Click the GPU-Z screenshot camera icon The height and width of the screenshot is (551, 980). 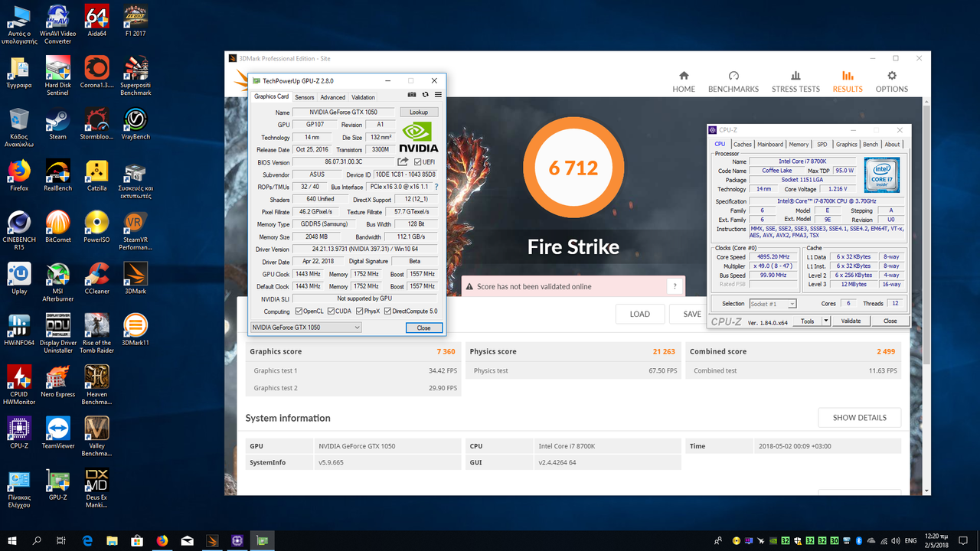click(412, 95)
